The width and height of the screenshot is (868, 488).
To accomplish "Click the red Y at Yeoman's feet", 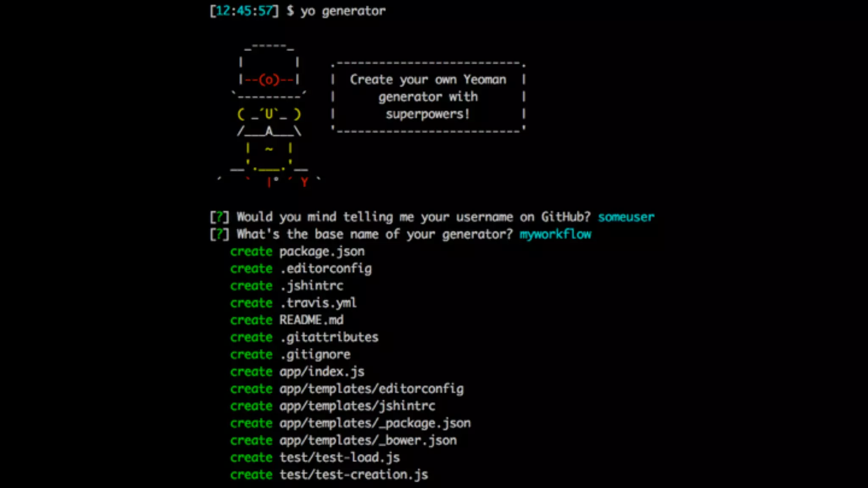I will pos(304,182).
